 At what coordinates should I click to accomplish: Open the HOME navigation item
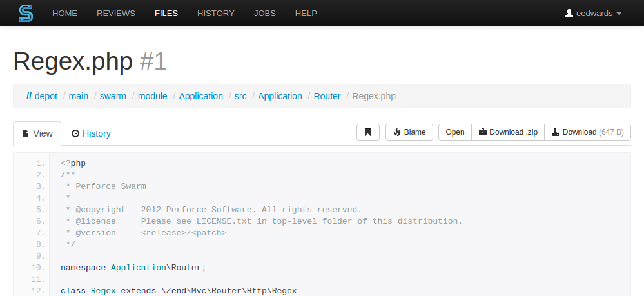point(64,13)
